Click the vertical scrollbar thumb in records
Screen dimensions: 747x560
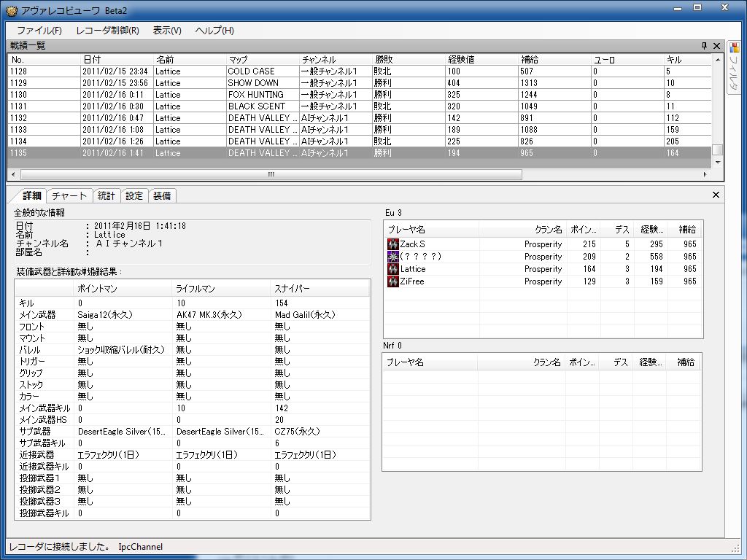(717, 149)
